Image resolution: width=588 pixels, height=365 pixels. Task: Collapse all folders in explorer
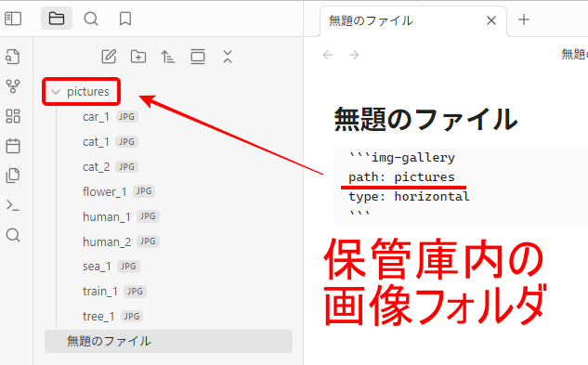[228, 57]
